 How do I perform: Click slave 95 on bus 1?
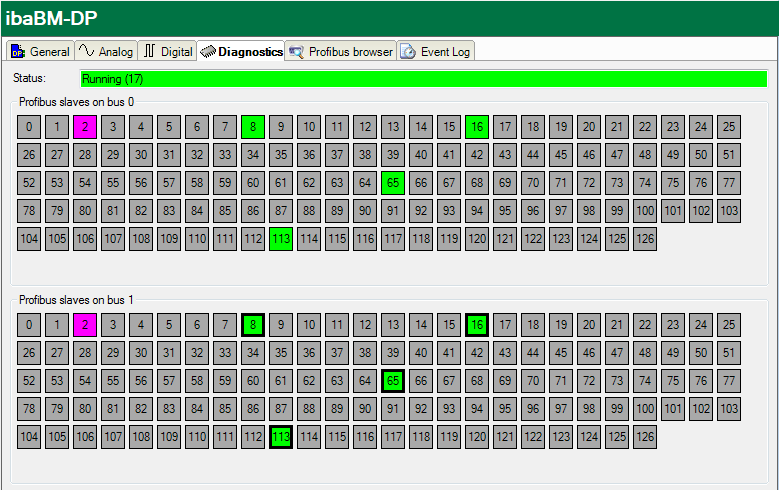(505, 408)
